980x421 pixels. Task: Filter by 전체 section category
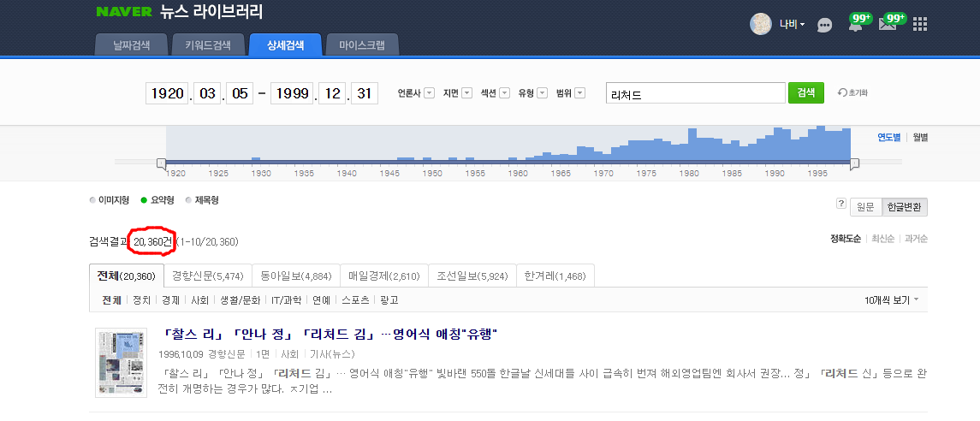(112, 300)
